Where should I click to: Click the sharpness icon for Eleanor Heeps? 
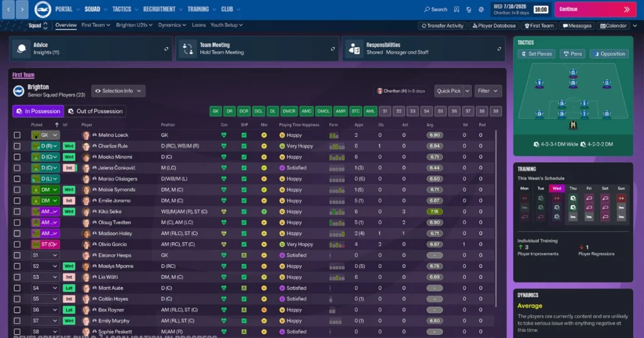pyautogui.click(x=244, y=255)
